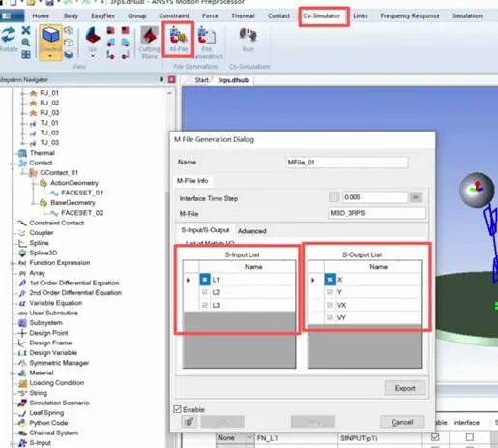Image resolution: width=498 pixels, height=448 pixels.
Task: Click the Export button
Action: [x=405, y=388]
